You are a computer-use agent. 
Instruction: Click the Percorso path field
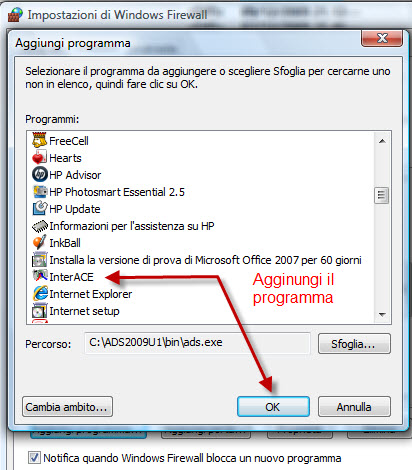click(197, 343)
